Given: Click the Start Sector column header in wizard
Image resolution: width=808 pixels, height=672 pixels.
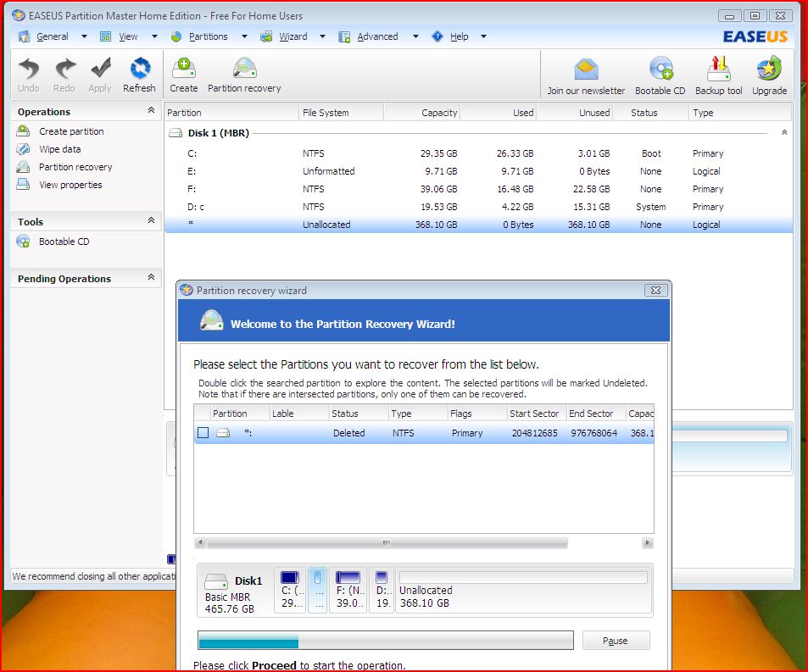Looking at the screenshot, I should (x=536, y=414).
